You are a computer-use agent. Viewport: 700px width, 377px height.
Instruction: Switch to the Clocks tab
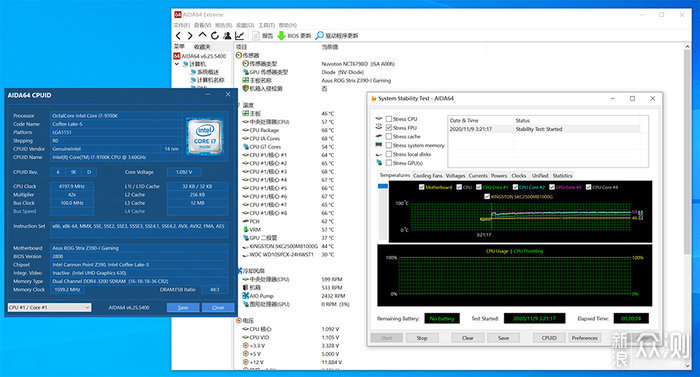pyautogui.click(x=519, y=176)
